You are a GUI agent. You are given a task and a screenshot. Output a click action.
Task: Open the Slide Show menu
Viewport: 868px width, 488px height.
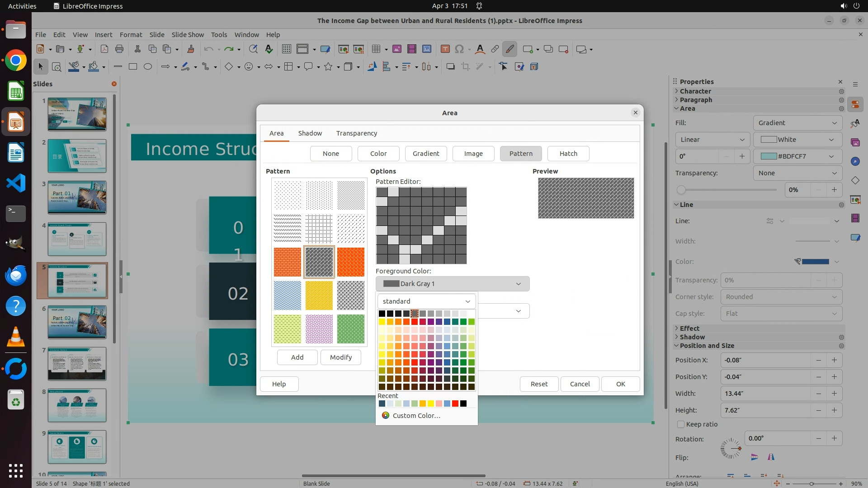coord(188,35)
